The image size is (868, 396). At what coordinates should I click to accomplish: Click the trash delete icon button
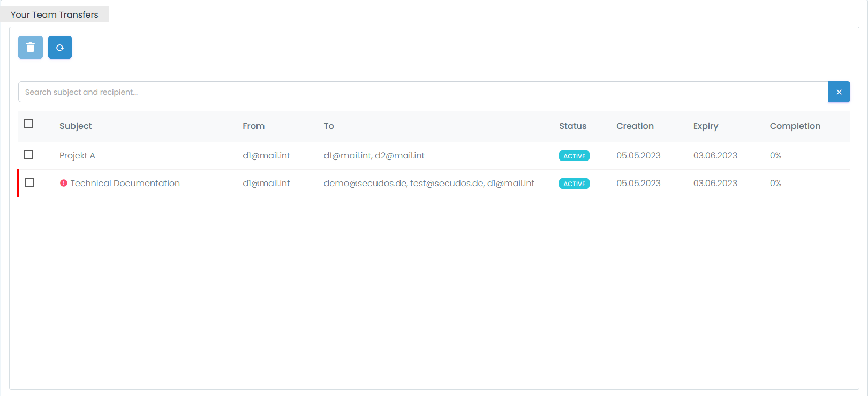(x=31, y=48)
